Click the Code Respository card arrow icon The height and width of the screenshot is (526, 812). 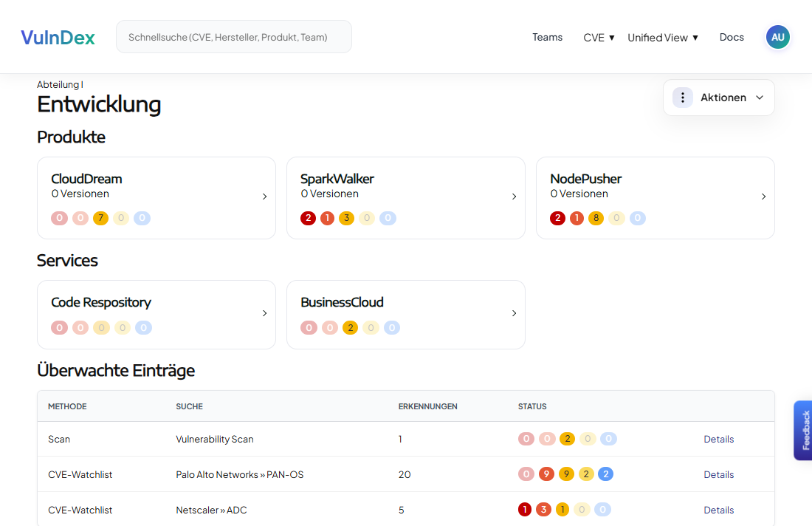[x=264, y=313]
